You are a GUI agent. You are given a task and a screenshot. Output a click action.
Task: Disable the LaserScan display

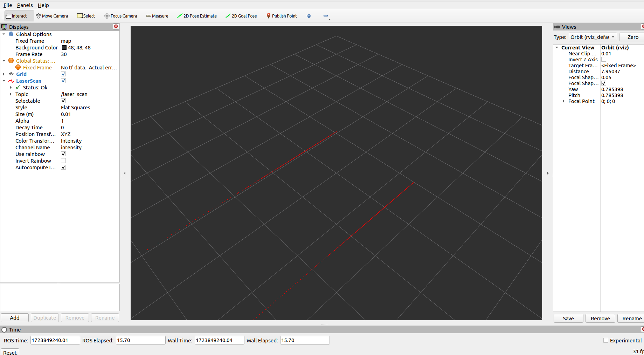click(63, 81)
